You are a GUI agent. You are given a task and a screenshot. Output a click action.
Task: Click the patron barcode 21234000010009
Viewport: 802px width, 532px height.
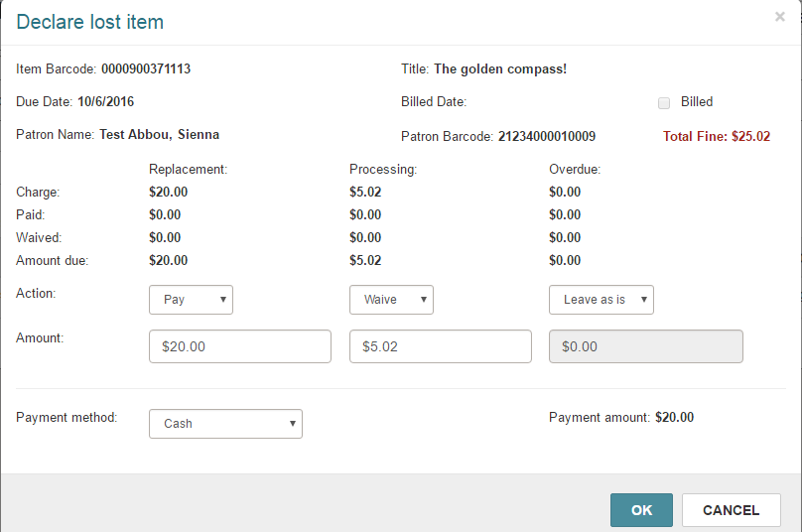coord(546,136)
